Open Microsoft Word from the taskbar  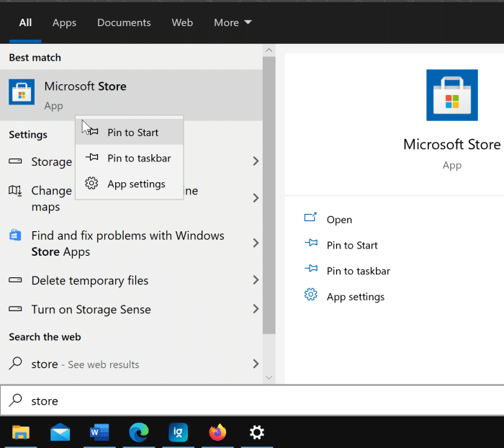(x=99, y=432)
